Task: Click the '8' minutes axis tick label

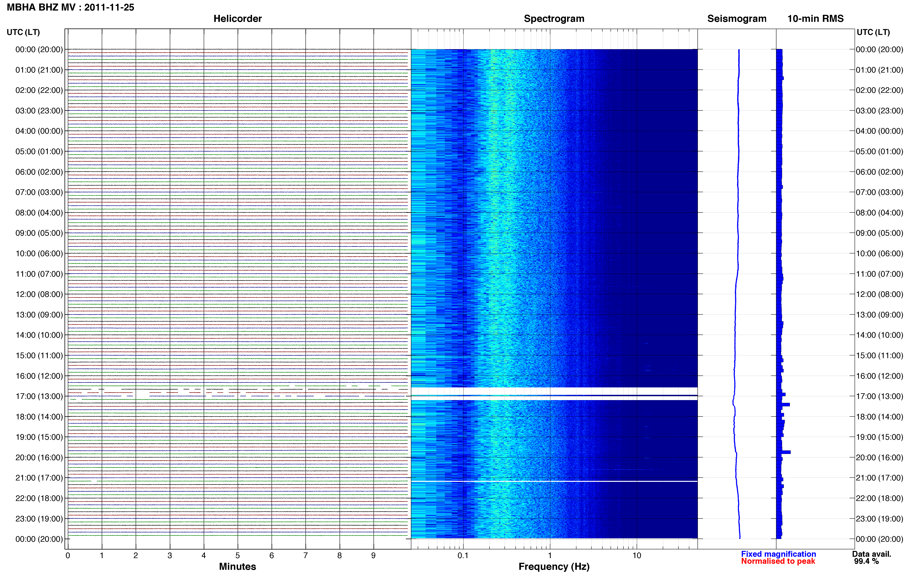Action: click(339, 555)
